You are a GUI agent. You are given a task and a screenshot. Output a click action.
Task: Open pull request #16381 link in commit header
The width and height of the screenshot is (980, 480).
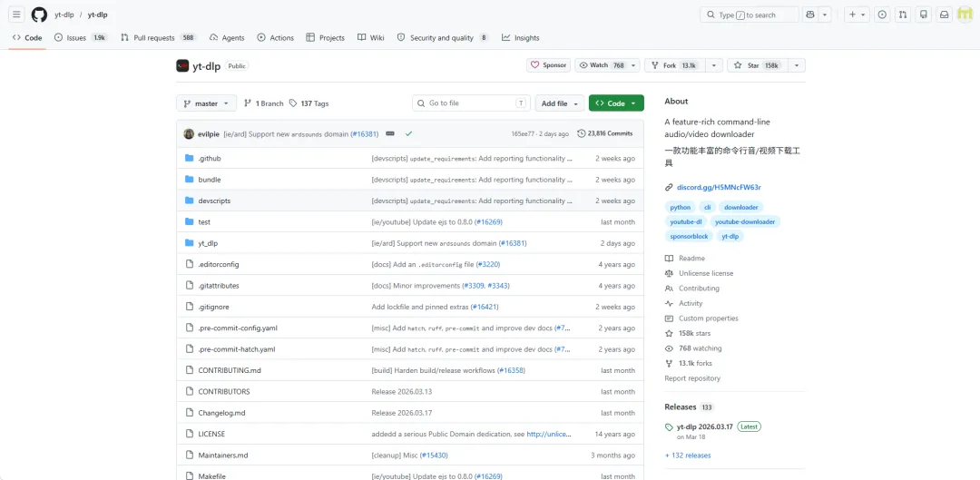coord(365,133)
